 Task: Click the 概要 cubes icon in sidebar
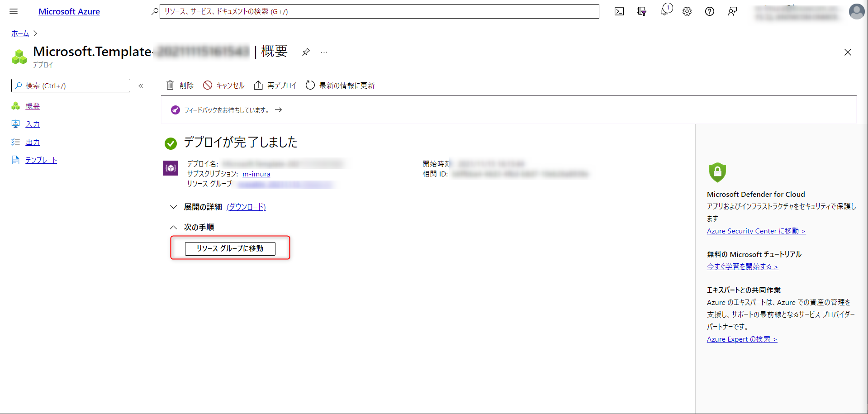click(x=16, y=106)
